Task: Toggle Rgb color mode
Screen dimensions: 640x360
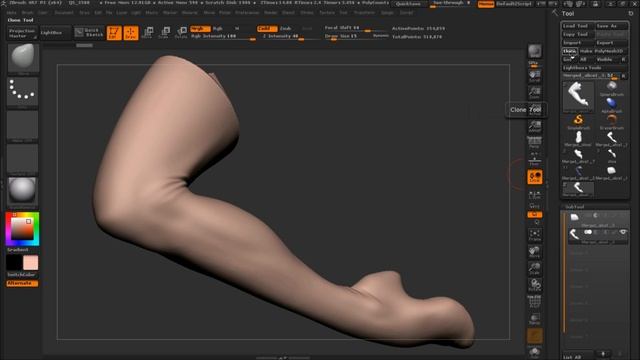Action: (218, 29)
